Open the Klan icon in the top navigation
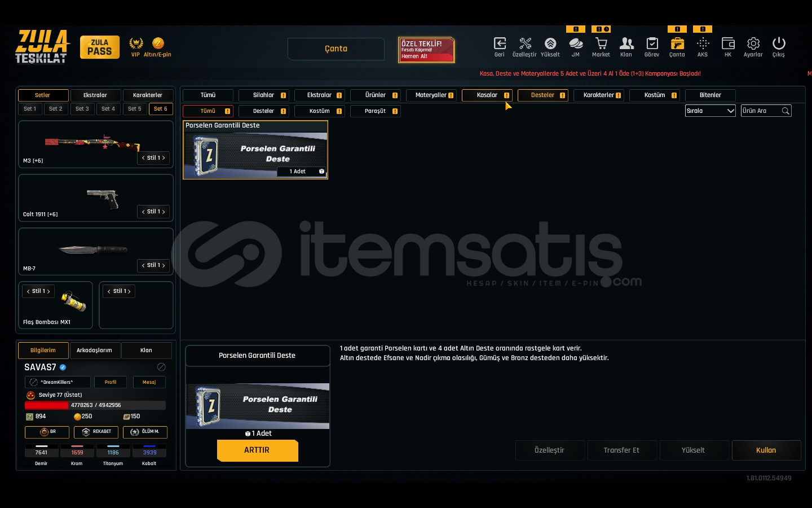The width and height of the screenshot is (812, 508). (x=626, y=43)
